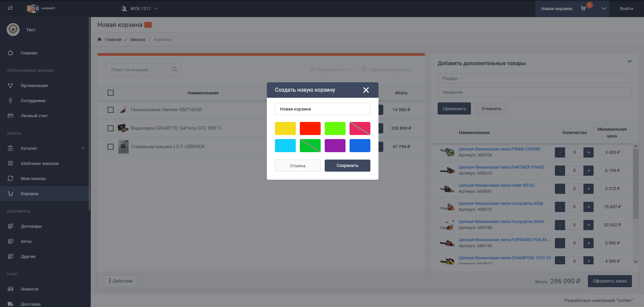The width and height of the screenshot is (644, 307).
Task: Click the plus button for PIRAN CS4990
Action: (x=588, y=152)
